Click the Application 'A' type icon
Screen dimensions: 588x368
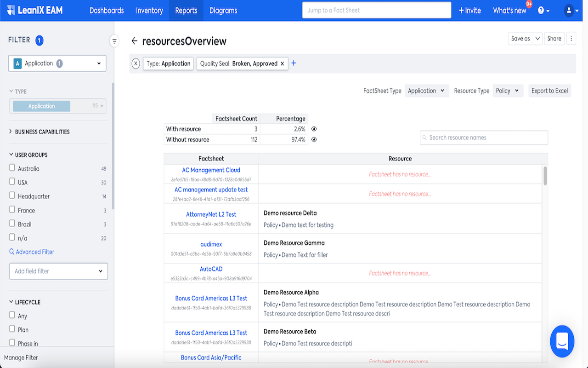pyautogui.click(x=17, y=63)
